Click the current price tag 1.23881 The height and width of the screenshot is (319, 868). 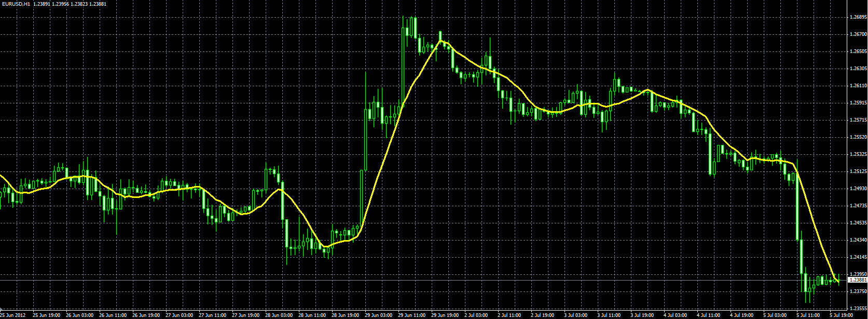click(858, 280)
